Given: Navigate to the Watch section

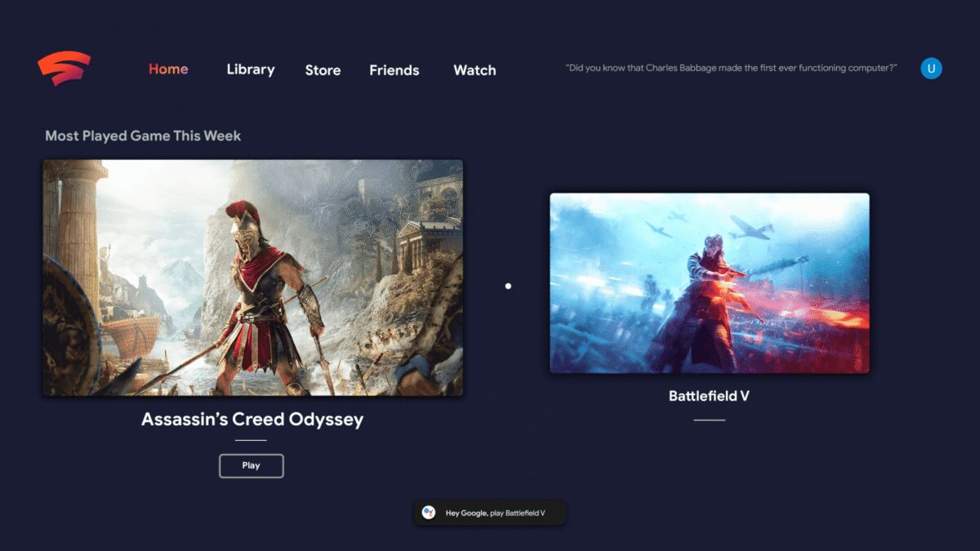Looking at the screenshot, I should (x=474, y=70).
